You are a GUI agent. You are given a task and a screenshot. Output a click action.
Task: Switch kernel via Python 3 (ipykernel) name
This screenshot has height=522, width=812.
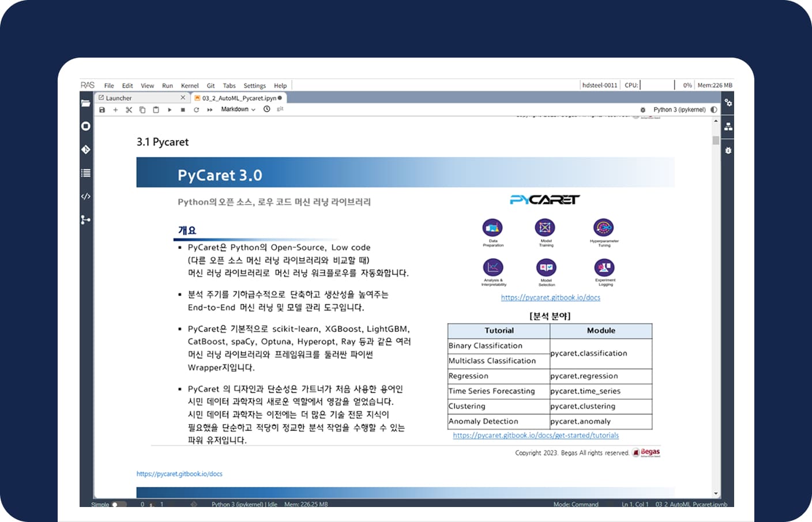(679, 109)
